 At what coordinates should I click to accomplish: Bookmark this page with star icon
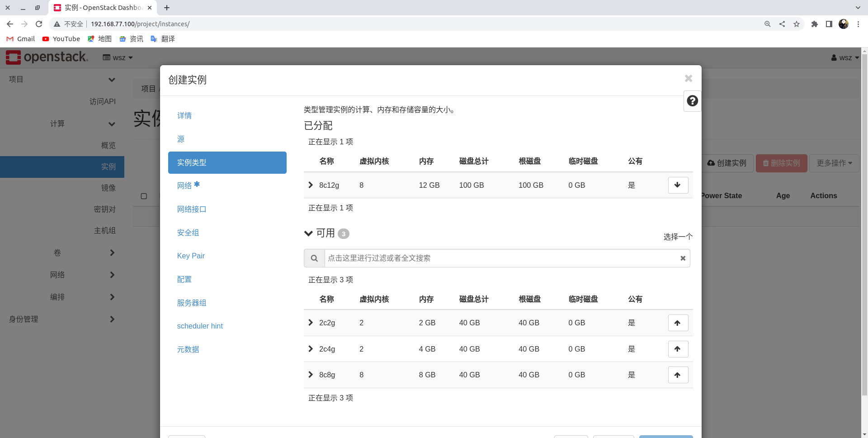coord(797,24)
